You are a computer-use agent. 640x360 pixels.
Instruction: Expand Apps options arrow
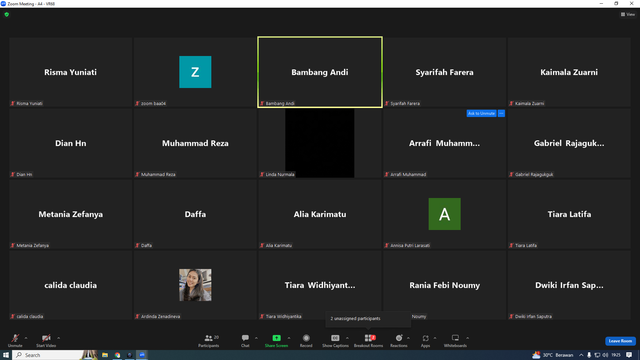(435, 338)
